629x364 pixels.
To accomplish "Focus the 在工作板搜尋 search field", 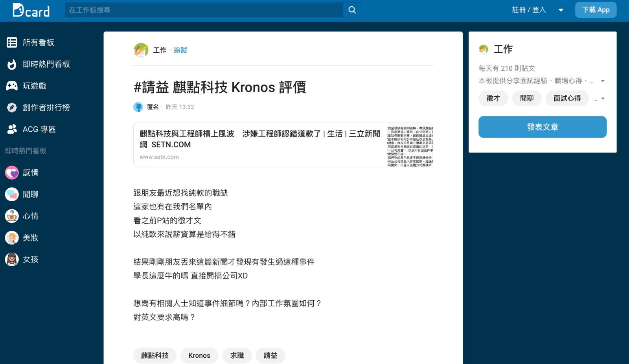I will tap(204, 10).
